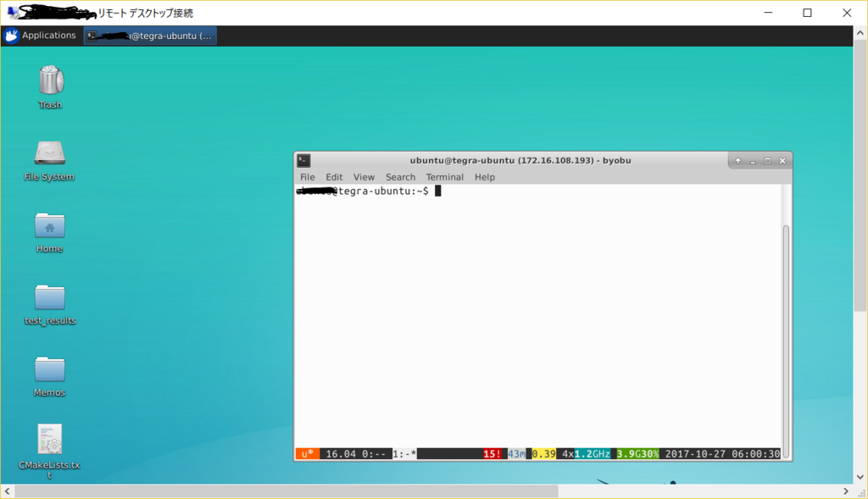This screenshot has height=499, width=868.
Task: Open the terminal Search menu
Action: tap(400, 177)
